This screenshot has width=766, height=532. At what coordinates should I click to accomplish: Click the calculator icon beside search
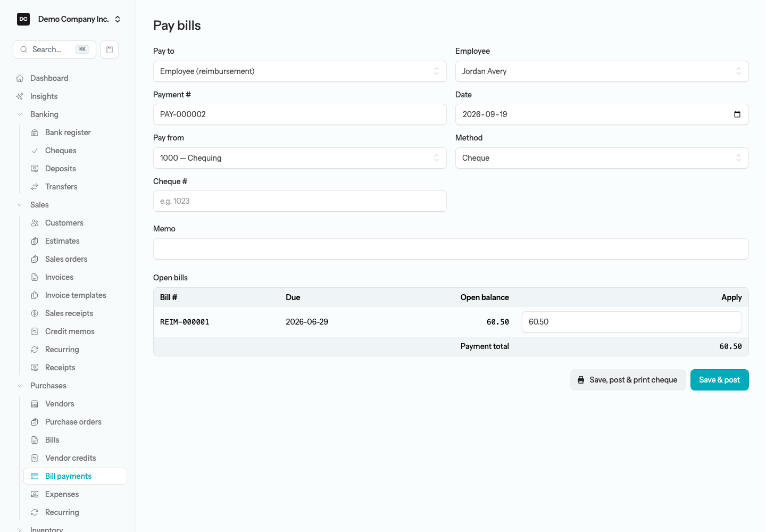click(110, 49)
